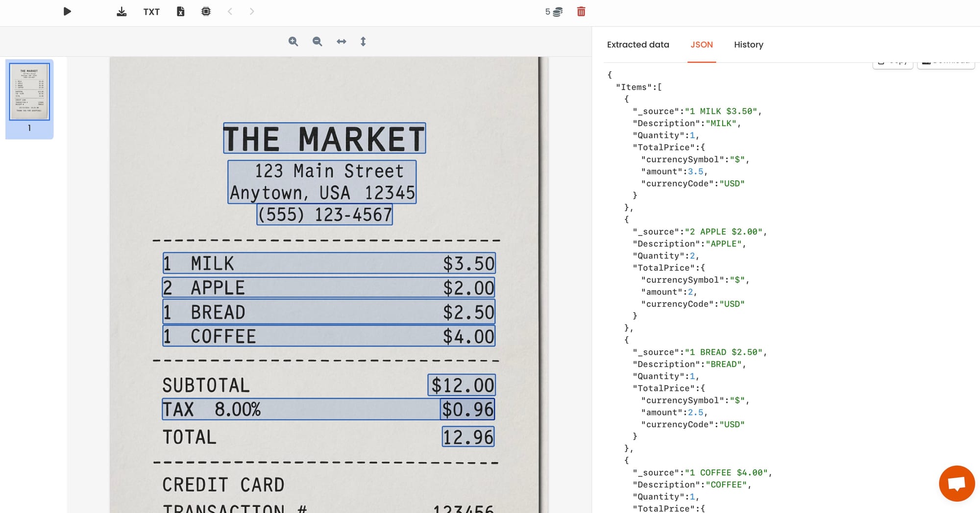Zoom out of the receipt image
980x513 pixels.
[317, 42]
